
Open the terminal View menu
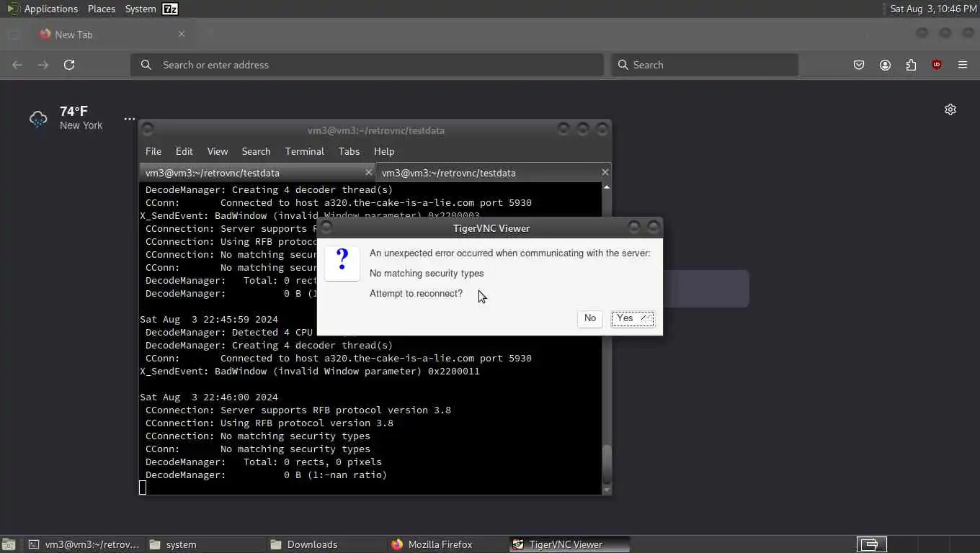[x=218, y=151]
